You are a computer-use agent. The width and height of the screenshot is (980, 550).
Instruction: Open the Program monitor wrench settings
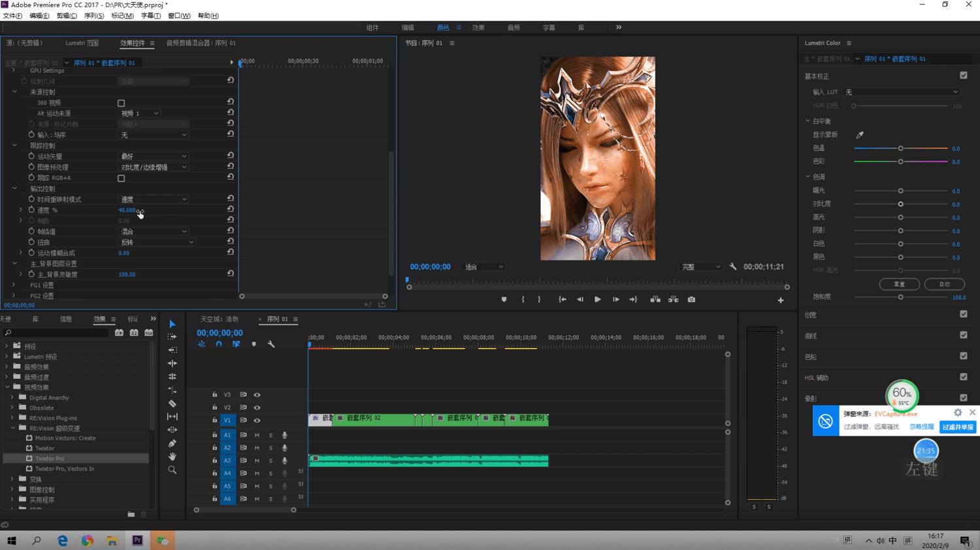pos(733,267)
